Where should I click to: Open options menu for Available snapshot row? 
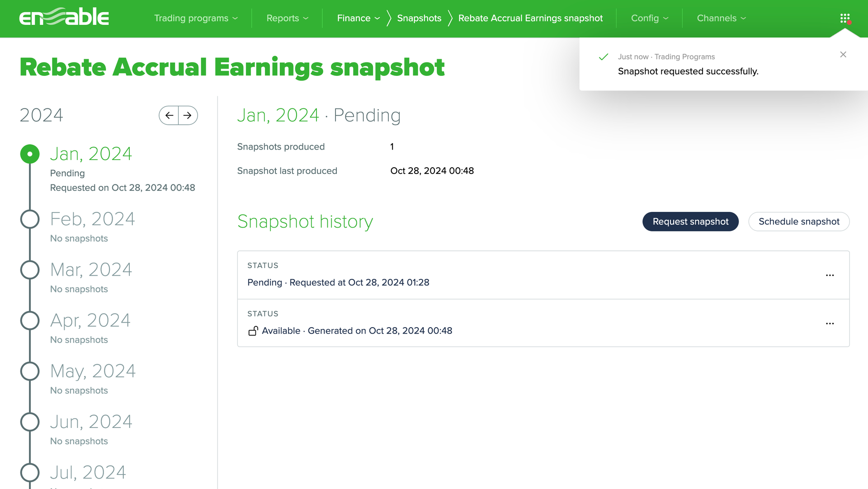(x=830, y=324)
